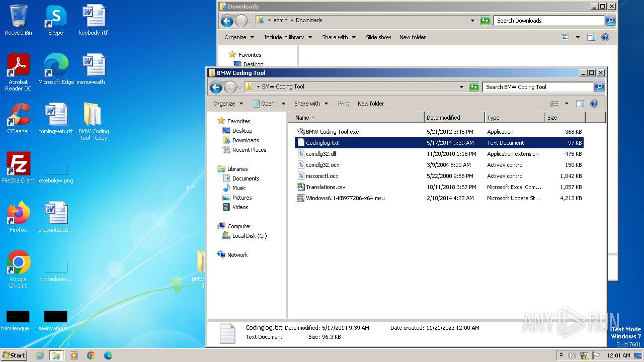Select comdlg32.ocx ActiveX control file
Image resolution: width=644 pixels, height=362 pixels.
point(323,165)
